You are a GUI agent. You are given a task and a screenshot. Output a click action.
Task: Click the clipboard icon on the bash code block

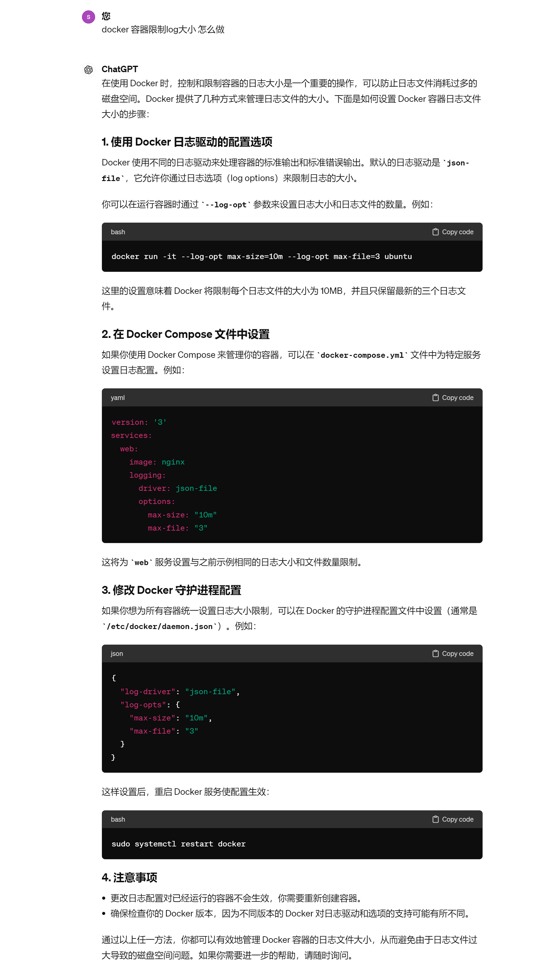436,231
